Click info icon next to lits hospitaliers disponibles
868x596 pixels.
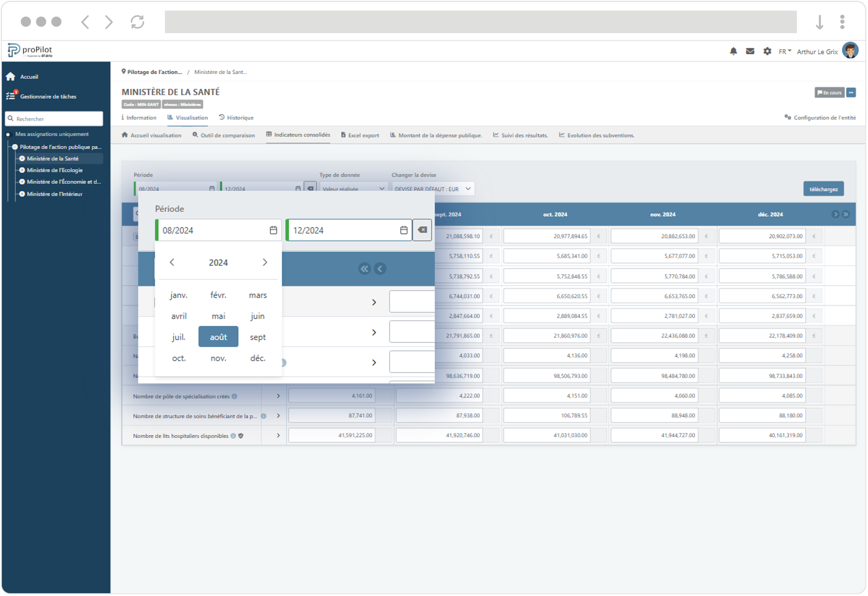coord(233,436)
